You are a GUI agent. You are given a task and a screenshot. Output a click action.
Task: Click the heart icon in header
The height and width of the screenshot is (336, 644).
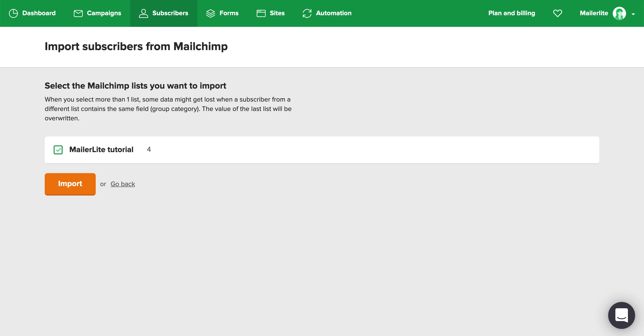click(557, 13)
